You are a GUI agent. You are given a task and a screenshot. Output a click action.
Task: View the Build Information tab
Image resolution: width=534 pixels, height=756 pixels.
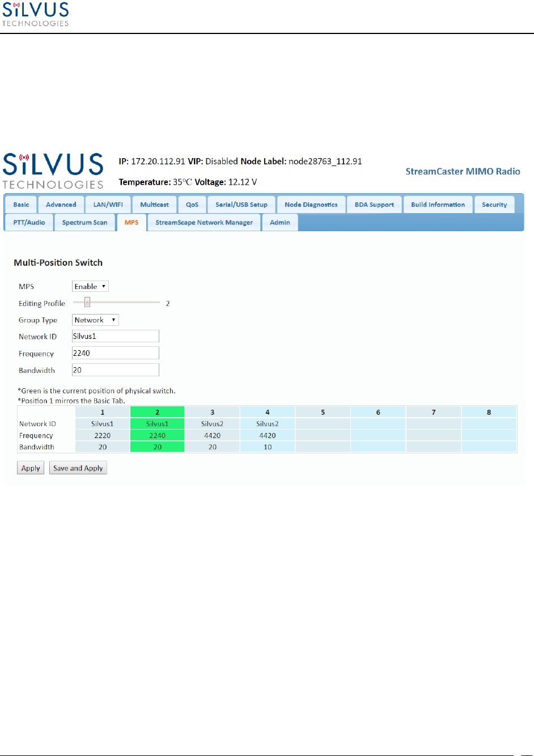coord(438,205)
